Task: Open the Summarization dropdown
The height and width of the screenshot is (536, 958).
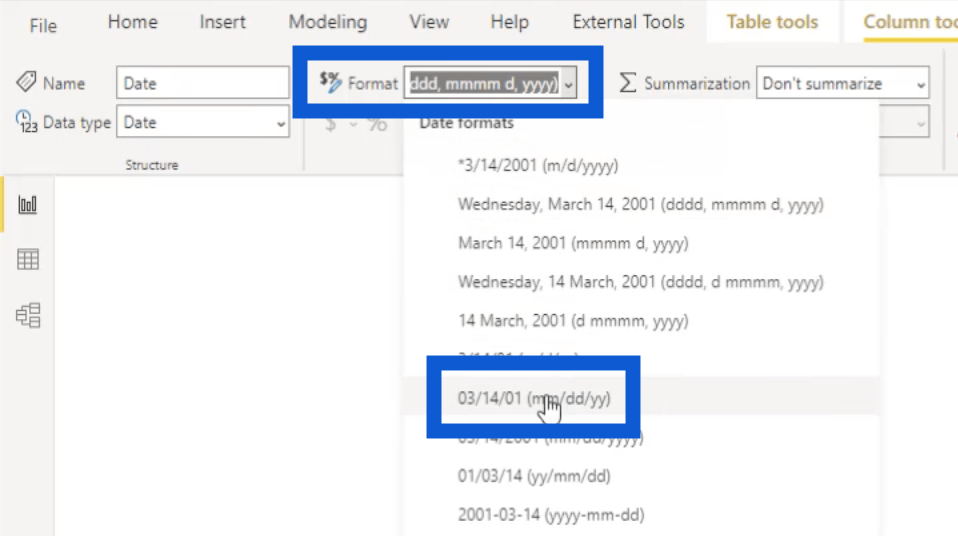Action: [x=843, y=83]
